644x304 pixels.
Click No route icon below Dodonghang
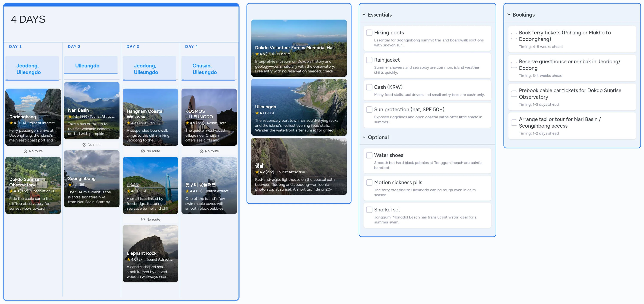[x=26, y=151]
